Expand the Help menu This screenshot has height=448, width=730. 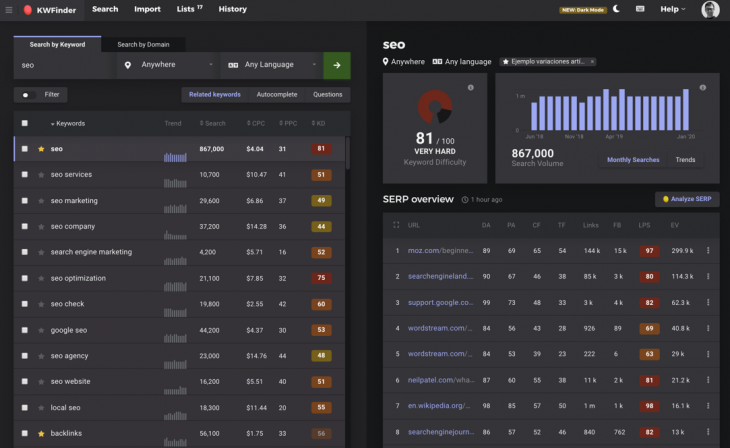click(x=673, y=9)
